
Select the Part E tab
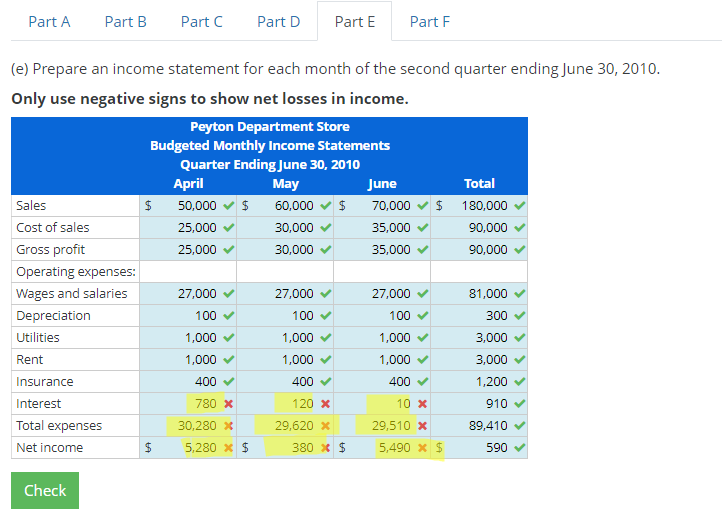point(355,22)
